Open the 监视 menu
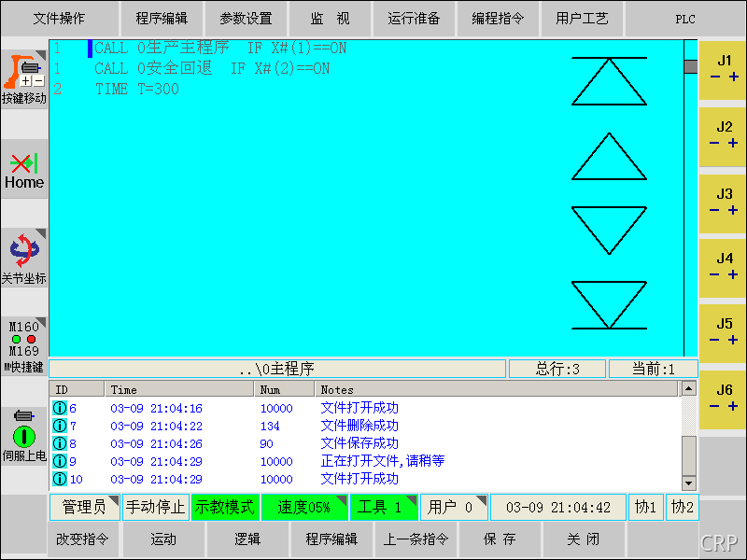This screenshot has height=560, width=747. 330,19
